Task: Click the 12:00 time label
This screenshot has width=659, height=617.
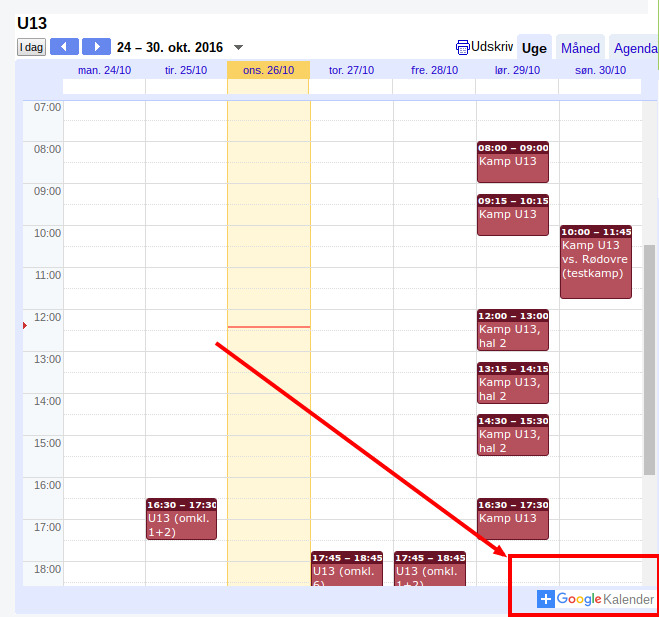Action: point(47,317)
